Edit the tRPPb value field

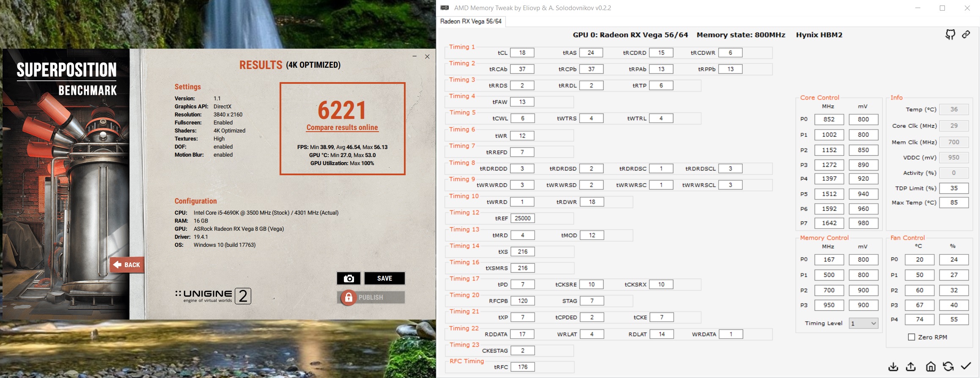(x=730, y=69)
